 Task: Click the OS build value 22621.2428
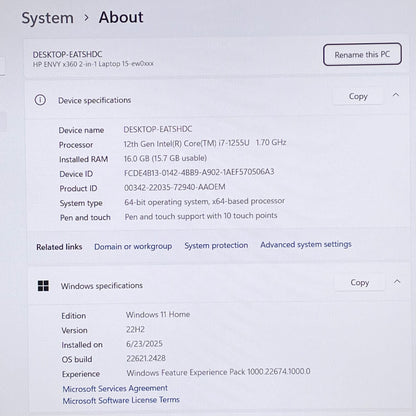coord(146,358)
